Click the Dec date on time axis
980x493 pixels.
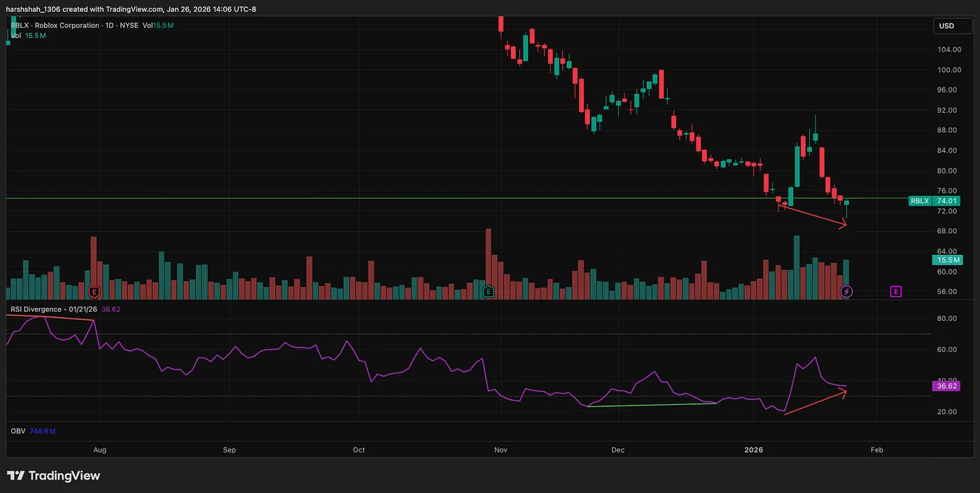pyautogui.click(x=618, y=450)
